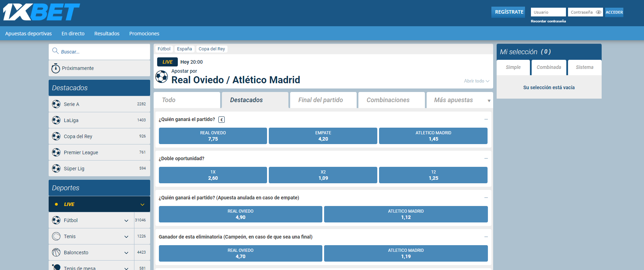The image size is (644, 270).
Task: Select the Combinada bet slip tab
Action: (549, 67)
